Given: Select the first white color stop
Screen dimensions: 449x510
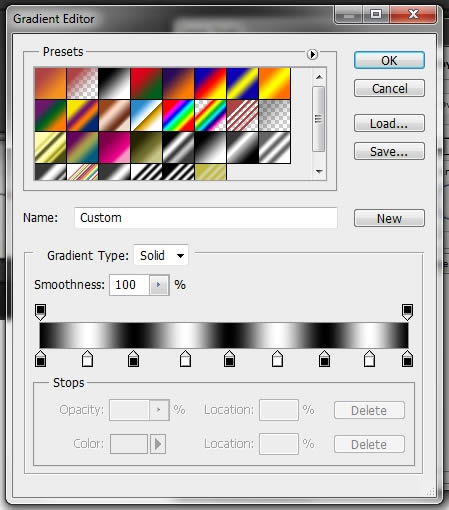Looking at the screenshot, I should 87,359.
